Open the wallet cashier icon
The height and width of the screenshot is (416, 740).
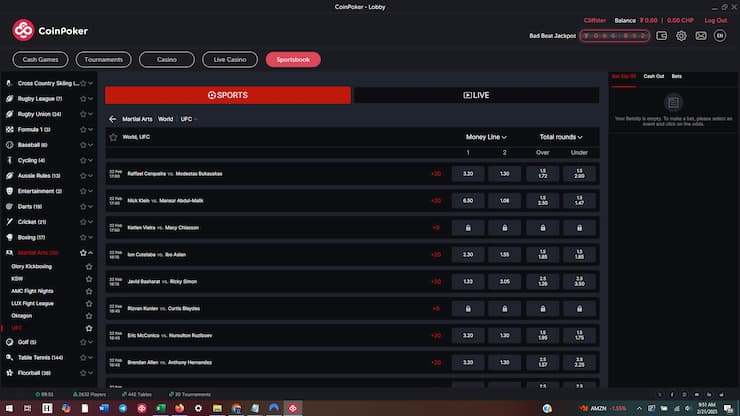(x=661, y=36)
